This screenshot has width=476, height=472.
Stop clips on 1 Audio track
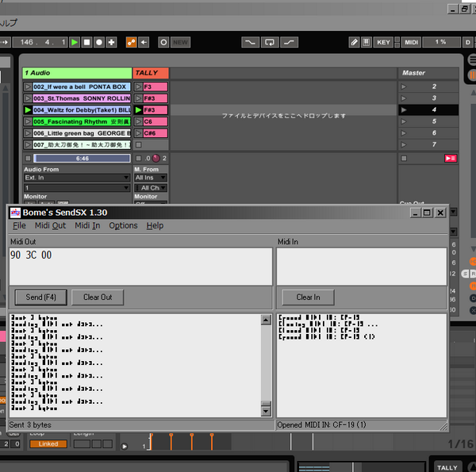click(x=28, y=158)
